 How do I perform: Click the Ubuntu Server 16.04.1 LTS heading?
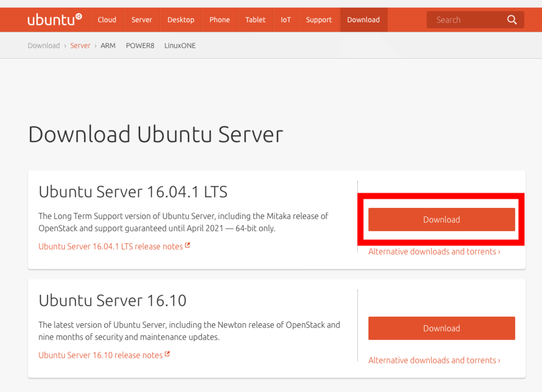pyautogui.click(x=133, y=192)
